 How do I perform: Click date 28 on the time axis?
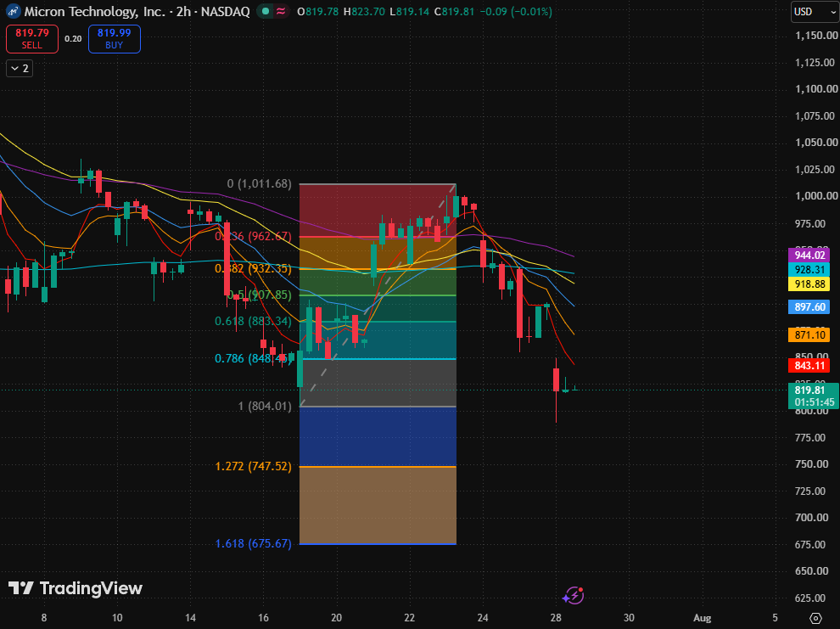556,618
